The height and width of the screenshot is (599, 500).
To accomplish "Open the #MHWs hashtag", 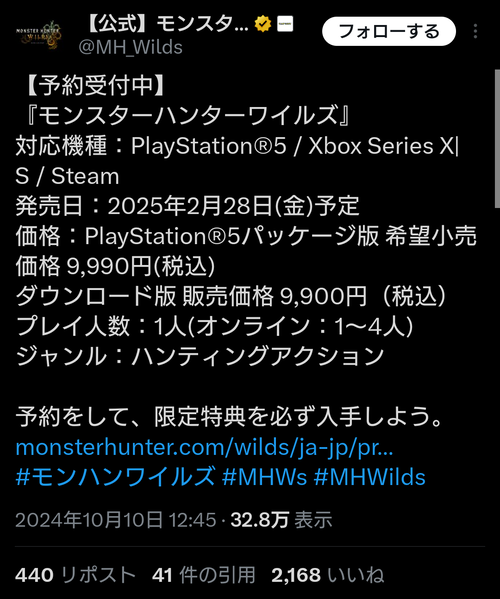I will pos(264,477).
